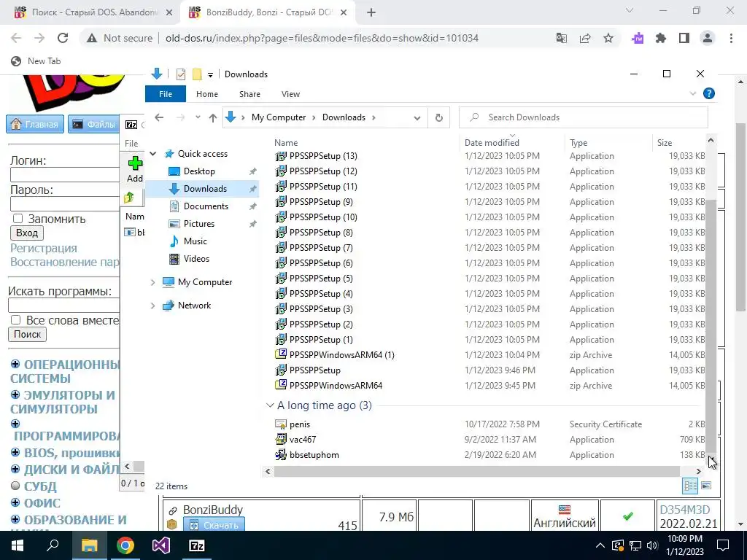Switch to large icons view in status bar
This screenshot has height=560, width=747.
tap(706, 486)
